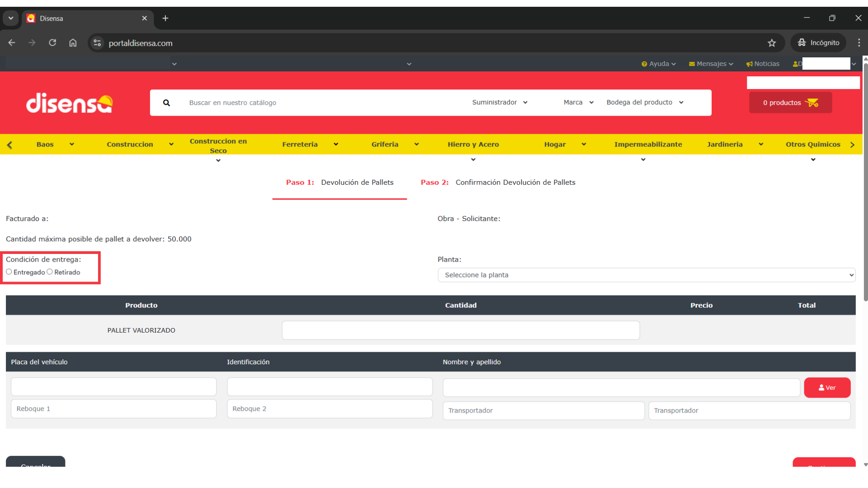Select the Retirado delivery option

point(50,272)
